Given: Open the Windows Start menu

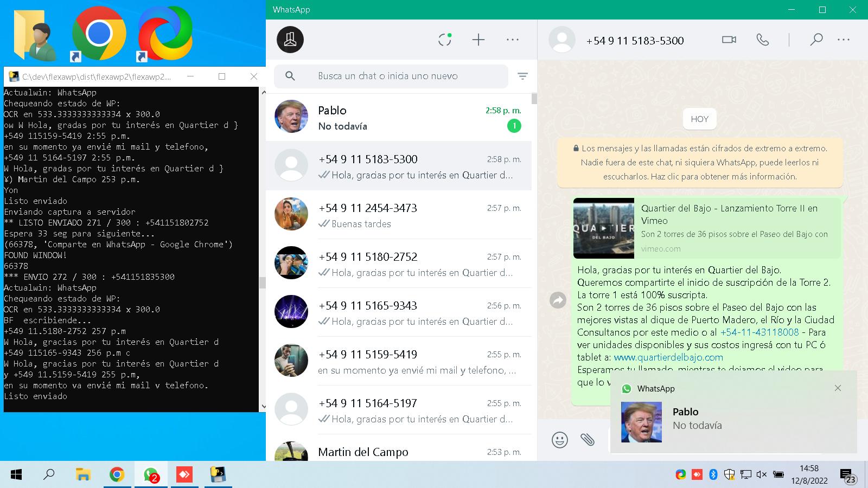Looking at the screenshot, I should point(16,475).
